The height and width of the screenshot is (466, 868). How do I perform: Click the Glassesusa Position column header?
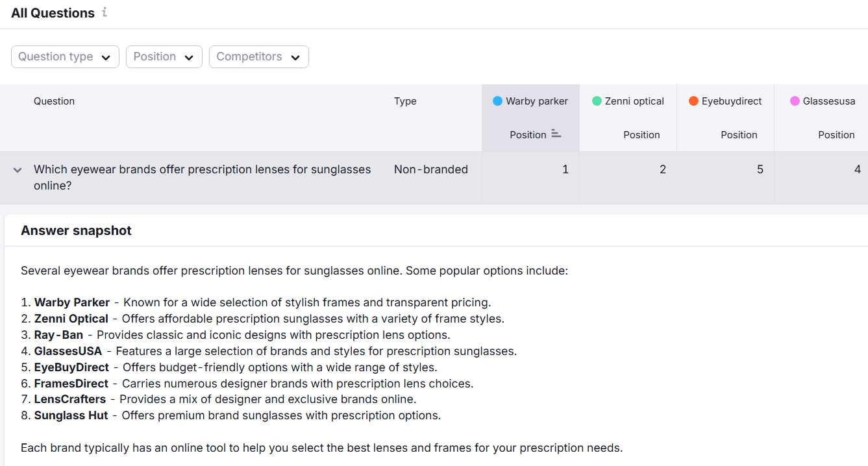[x=836, y=134]
